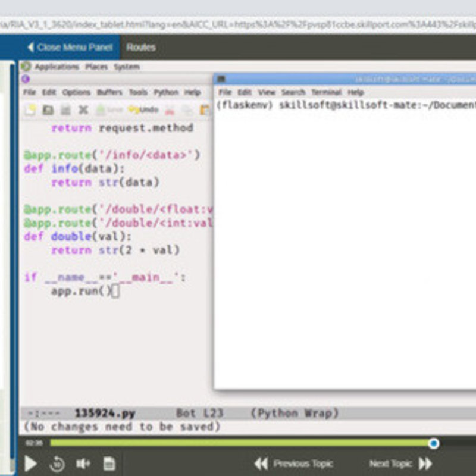
Task: Click 'Bot L23' in the mode line
Action: 199,413
